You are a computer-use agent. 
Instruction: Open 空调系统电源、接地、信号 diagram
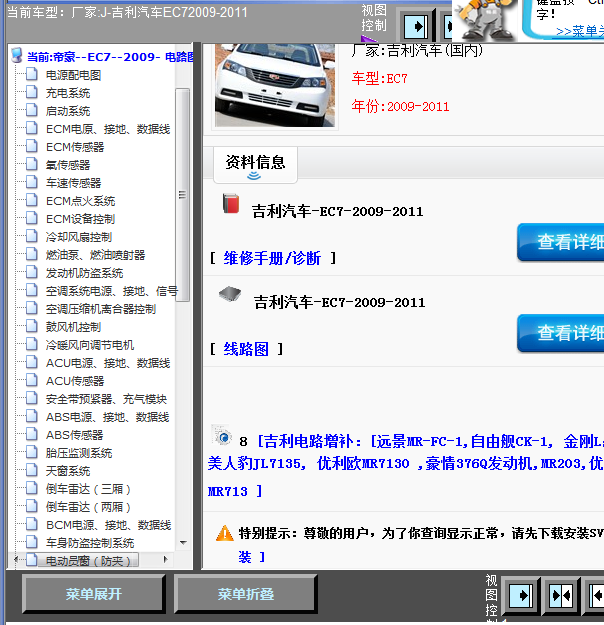pos(111,291)
